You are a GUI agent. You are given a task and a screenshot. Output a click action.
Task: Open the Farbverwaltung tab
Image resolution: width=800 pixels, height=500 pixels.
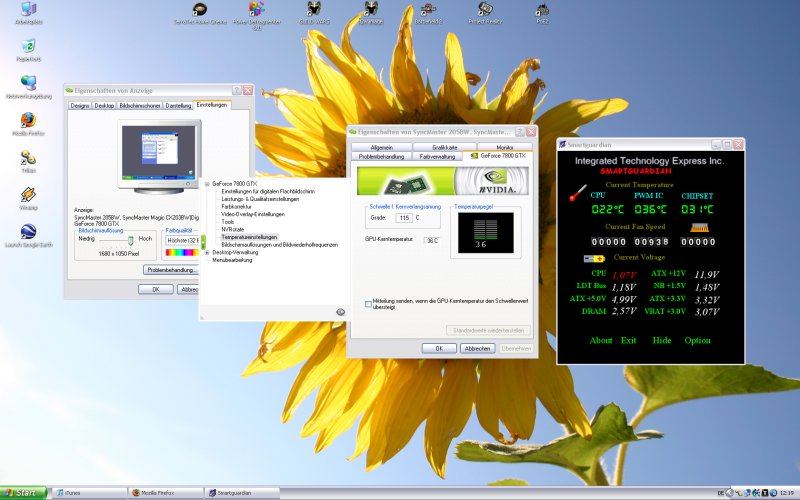(x=437, y=157)
